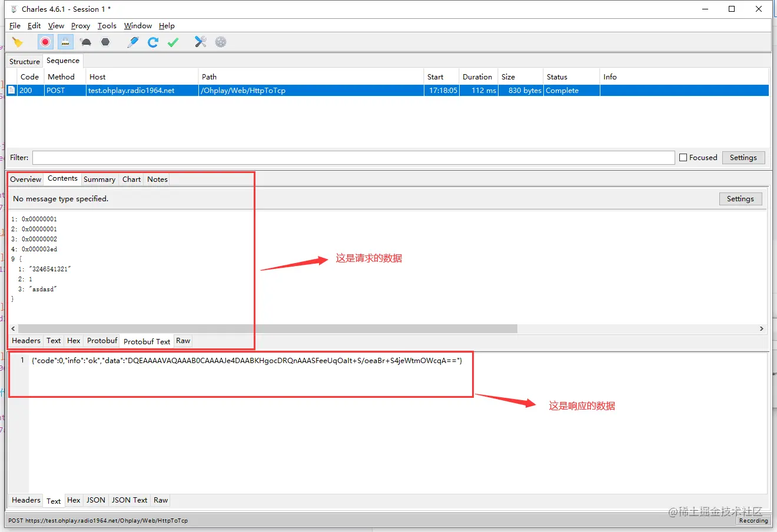This screenshot has width=777, height=532.
Task: Click the Filter input field
Action: (x=353, y=158)
